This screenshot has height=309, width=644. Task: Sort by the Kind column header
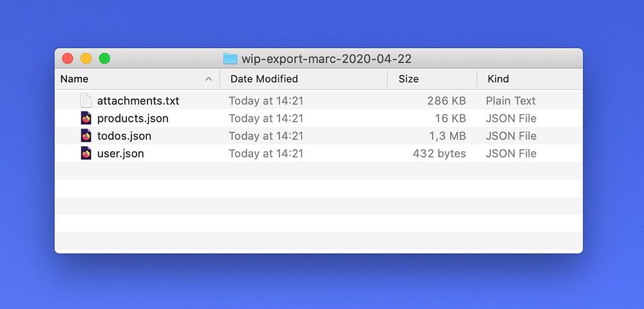tap(498, 79)
